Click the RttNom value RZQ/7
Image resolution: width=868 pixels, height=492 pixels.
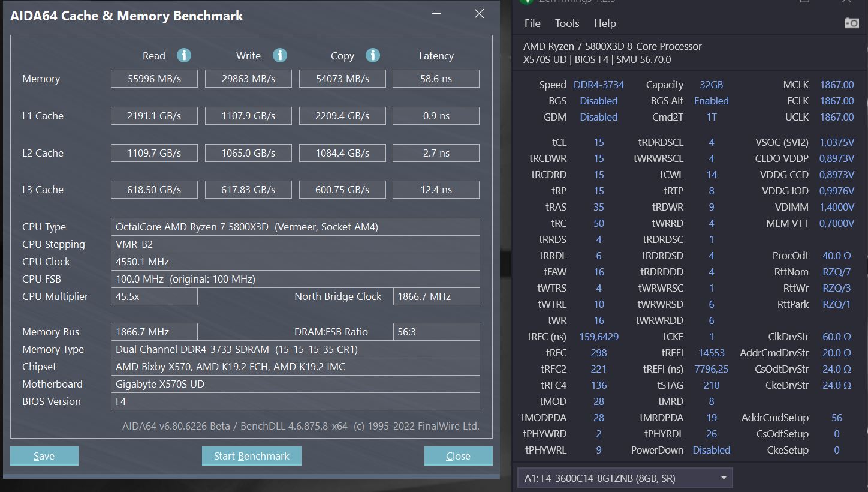pyautogui.click(x=837, y=272)
